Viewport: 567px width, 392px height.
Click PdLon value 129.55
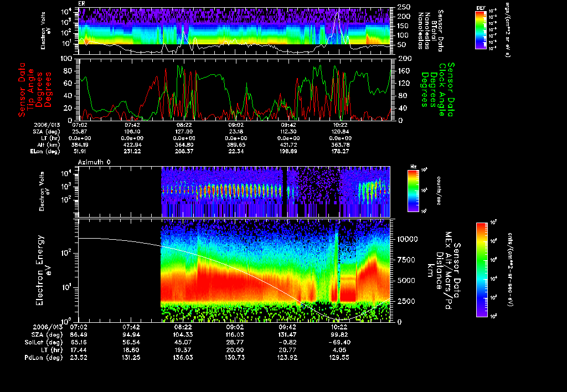click(x=339, y=358)
